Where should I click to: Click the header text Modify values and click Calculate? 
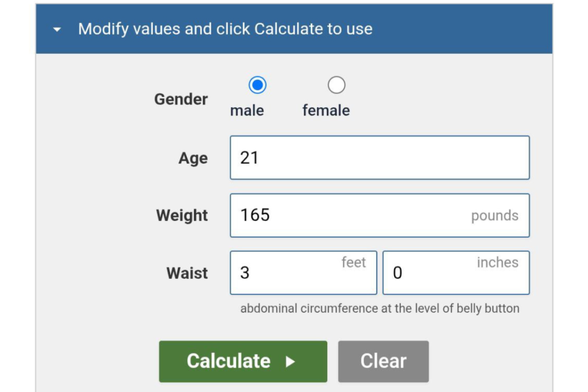(228, 29)
